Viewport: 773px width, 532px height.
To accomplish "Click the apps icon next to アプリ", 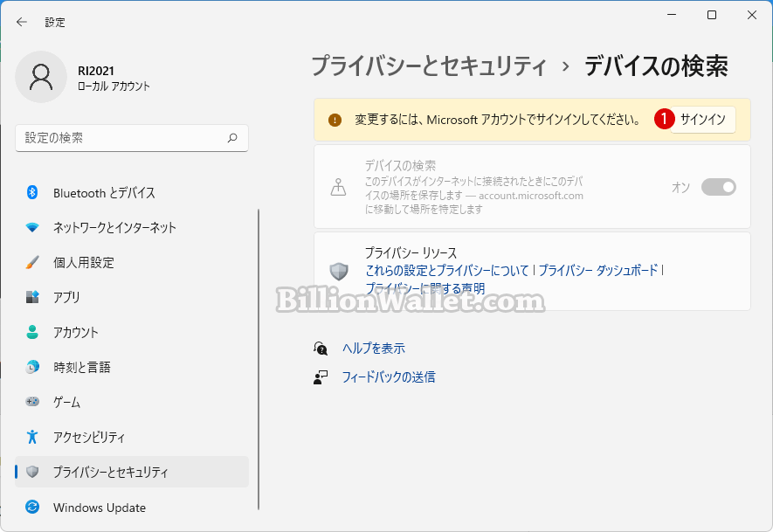I will pyautogui.click(x=32, y=297).
